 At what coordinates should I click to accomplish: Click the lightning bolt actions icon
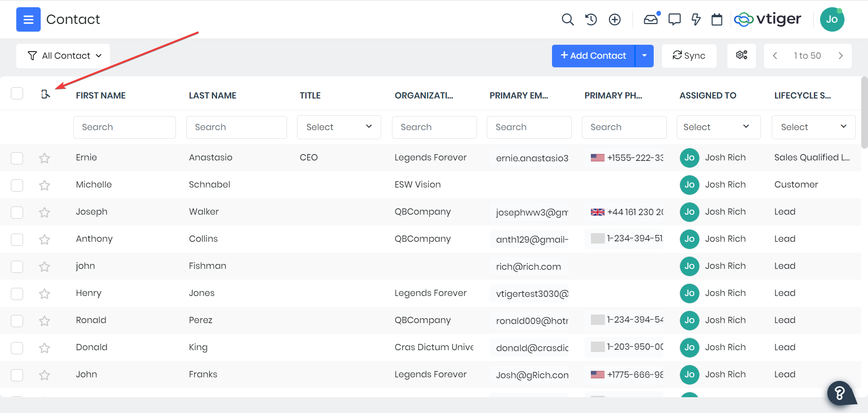[x=696, y=19]
